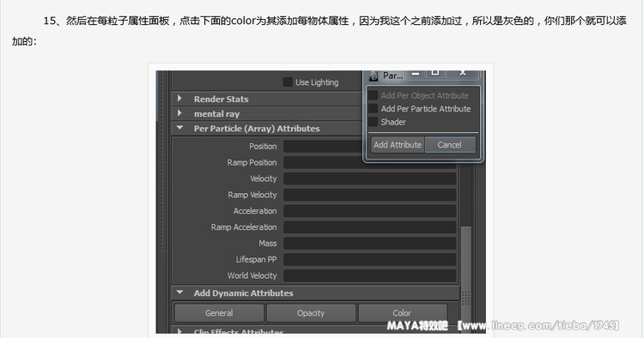Click the 'Ramp Acceleration' label
Image resolution: width=644 pixels, height=338 pixels.
click(244, 226)
